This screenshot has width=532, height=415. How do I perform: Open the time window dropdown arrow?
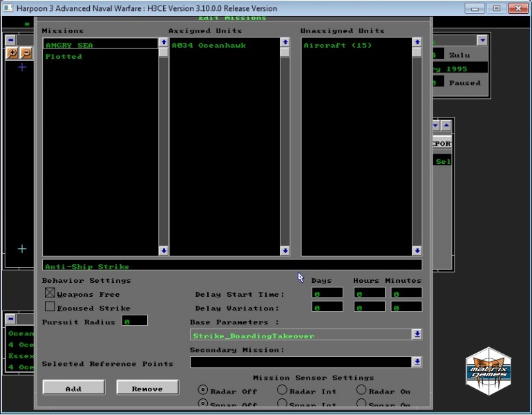tap(482, 41)
